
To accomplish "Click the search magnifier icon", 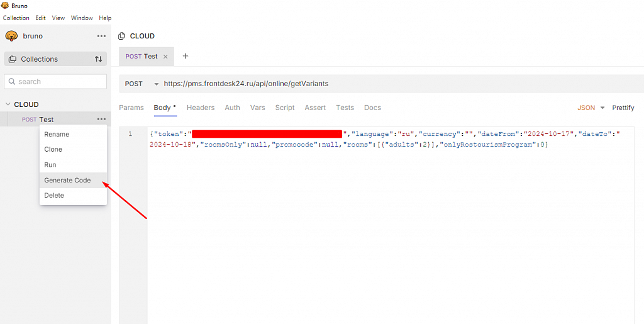I will (12, 81).
